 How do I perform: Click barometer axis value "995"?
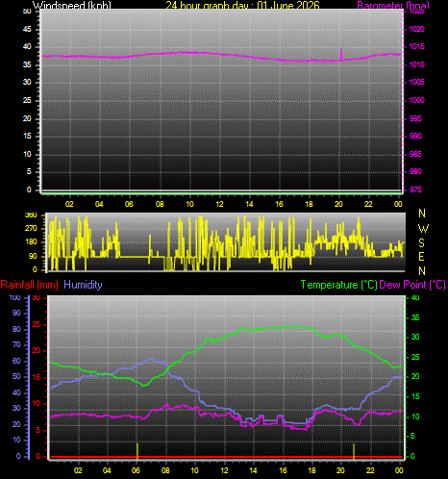click(415, 118)
